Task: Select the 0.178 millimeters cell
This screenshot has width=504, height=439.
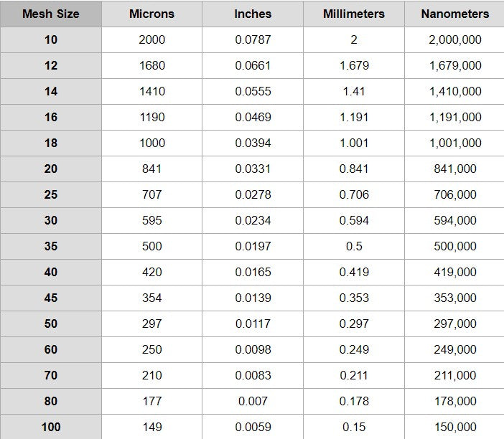Action: pyautogui.click(x=354, y=402)
